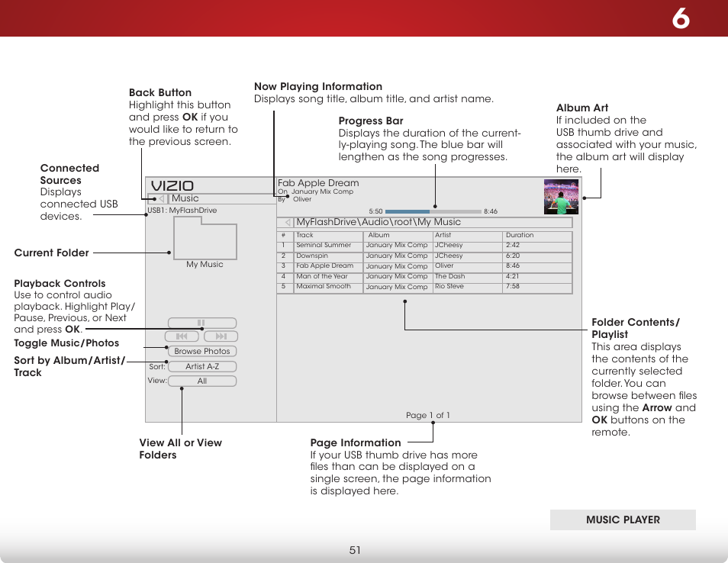This screenshot has width=728, height=563.
Task: Click the Track column header
Action: 304,235
